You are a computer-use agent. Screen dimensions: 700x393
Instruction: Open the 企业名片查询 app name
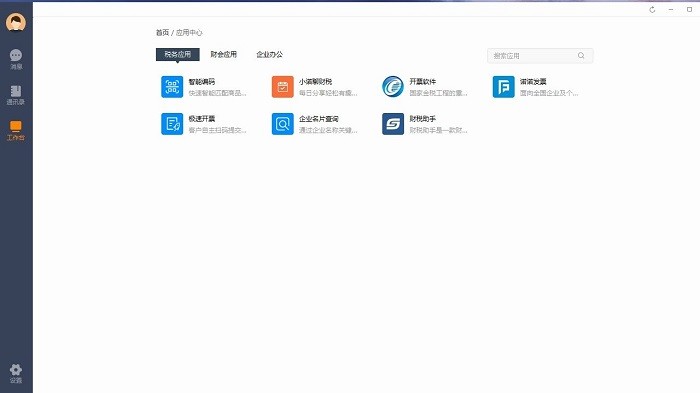319,119
